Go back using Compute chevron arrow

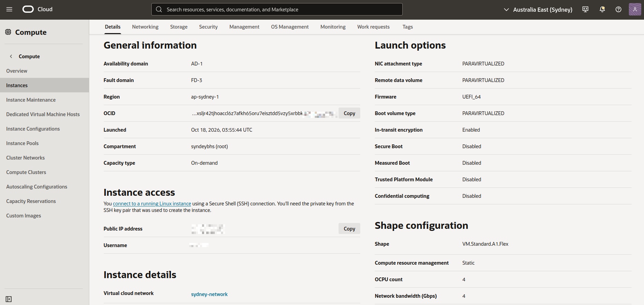(x=11, y=56)
